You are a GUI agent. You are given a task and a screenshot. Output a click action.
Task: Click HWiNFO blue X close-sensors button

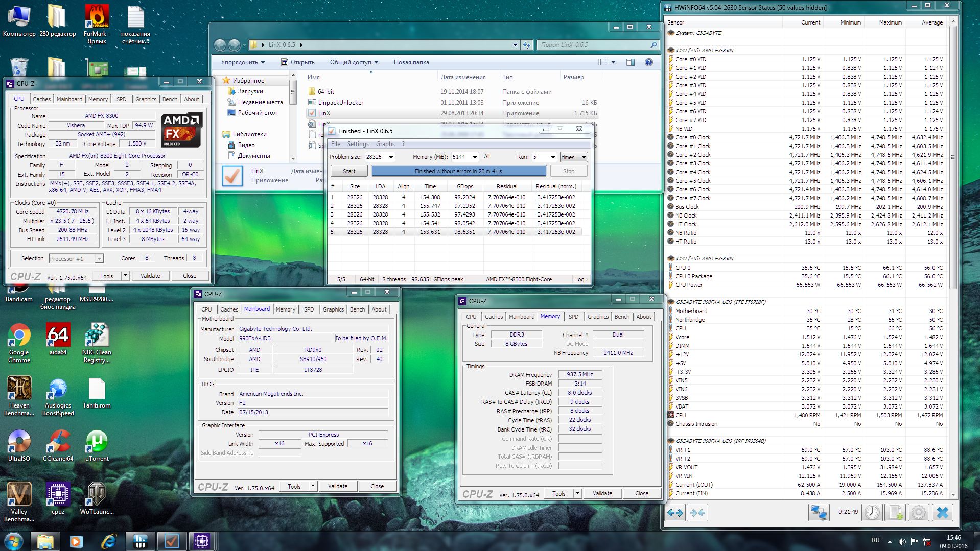[x=943, y=512]
